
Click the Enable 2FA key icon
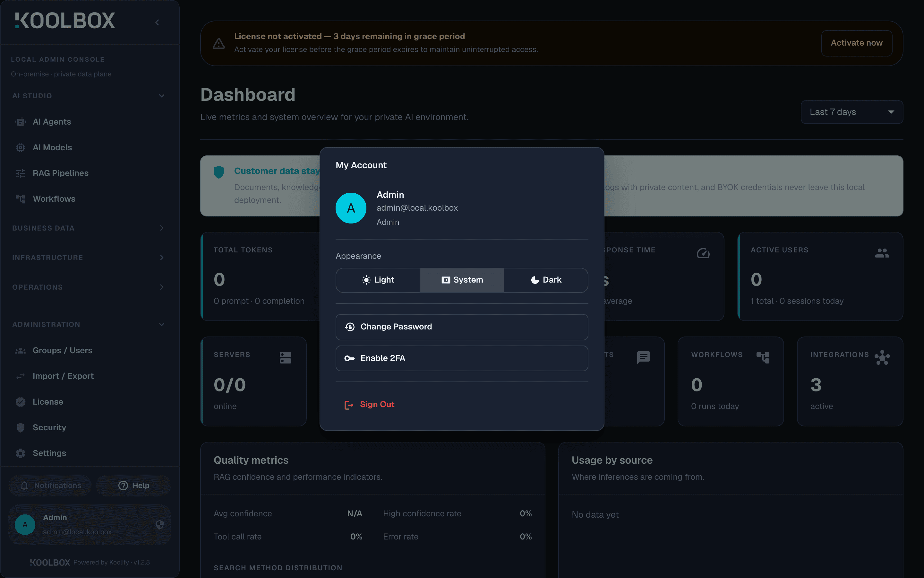pos(349,358)
